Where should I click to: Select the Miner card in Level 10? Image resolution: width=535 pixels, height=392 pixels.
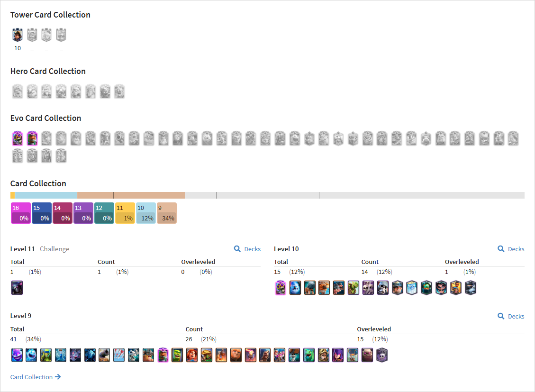click(x=398, y=288)
